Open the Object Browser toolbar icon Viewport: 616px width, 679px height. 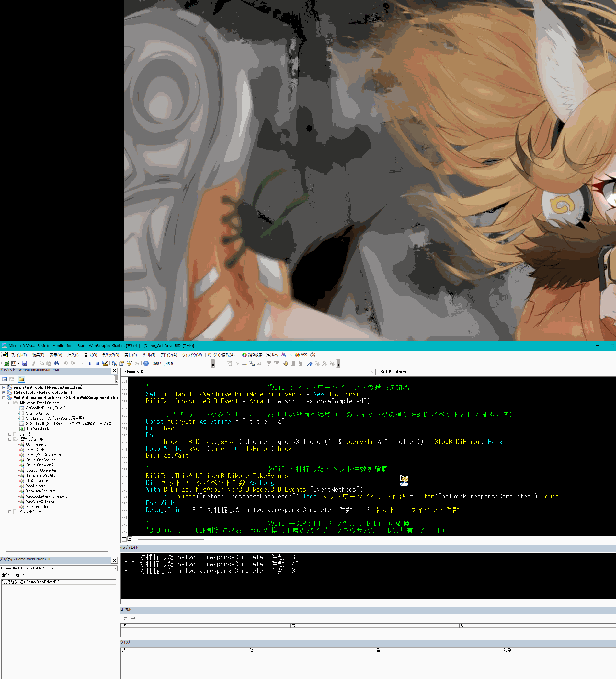[x=129, y=363]
